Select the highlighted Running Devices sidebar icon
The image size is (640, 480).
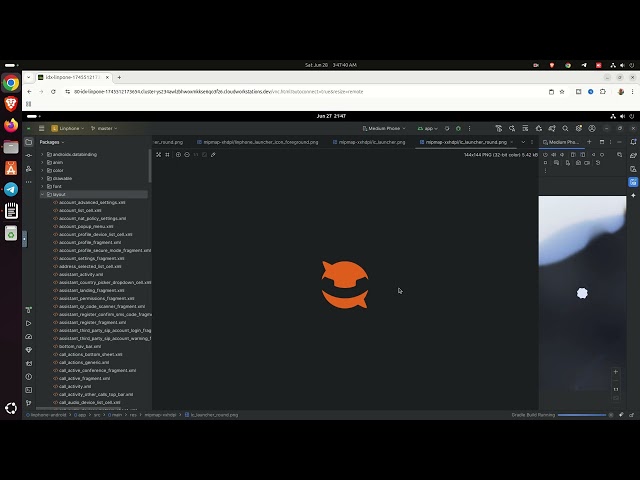click(x=633, y=182)
